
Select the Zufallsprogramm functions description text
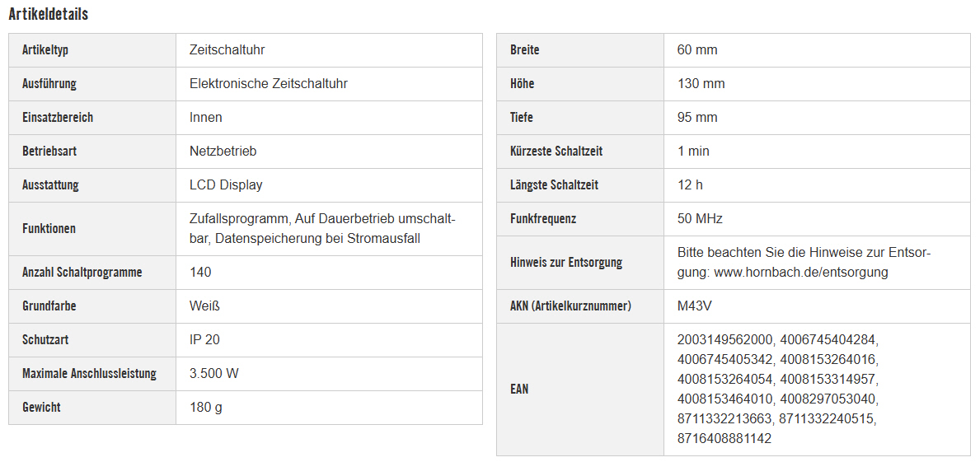(322, 229)
